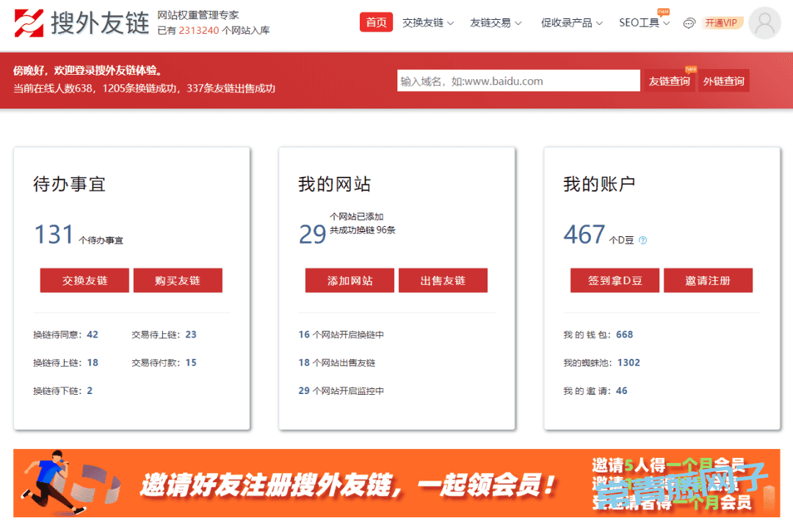Click the orange invite friends banner
Screen dimensions: 793x532
point(396,483)
